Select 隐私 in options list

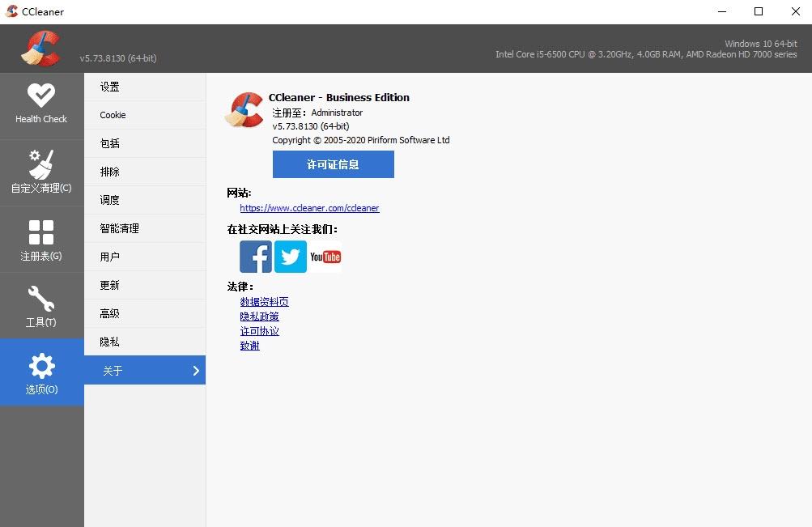tap(145, 342)
